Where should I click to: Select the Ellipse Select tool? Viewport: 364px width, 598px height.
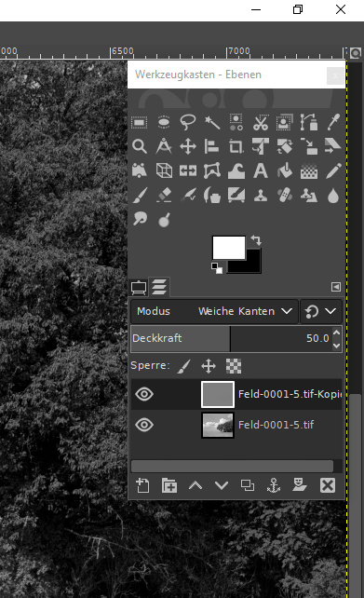(164, 122)
